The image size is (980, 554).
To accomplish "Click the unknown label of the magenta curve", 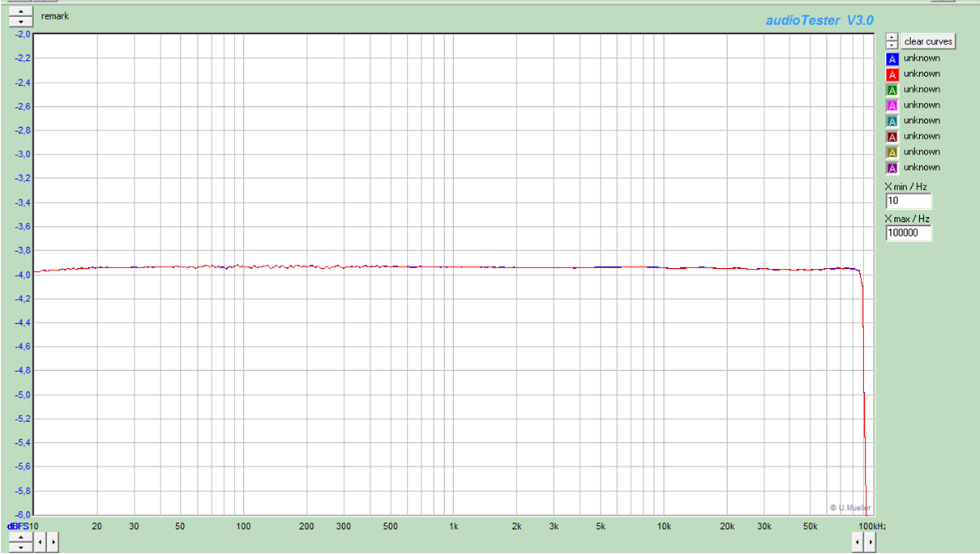I will pyautogui.click(x=922, y=104).
